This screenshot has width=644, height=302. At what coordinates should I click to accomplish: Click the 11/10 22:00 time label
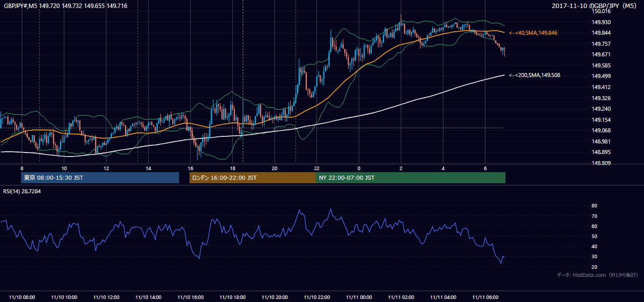click(x=316, y=297)
